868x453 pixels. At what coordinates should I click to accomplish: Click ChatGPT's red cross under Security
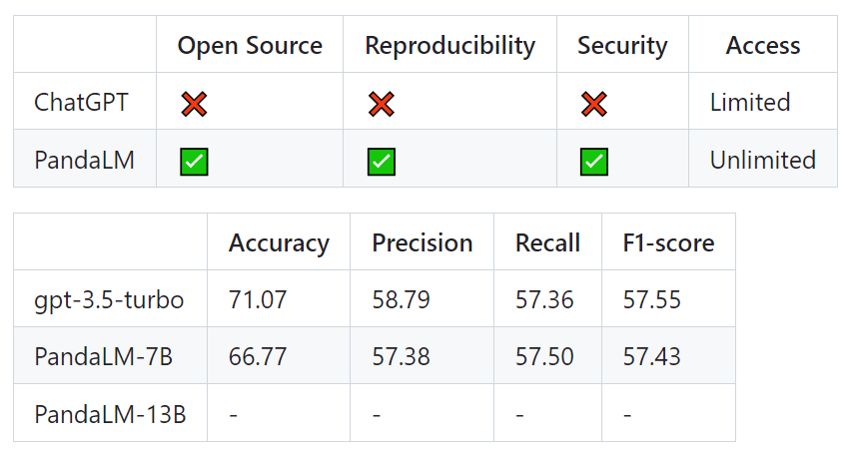coord(593,103)
